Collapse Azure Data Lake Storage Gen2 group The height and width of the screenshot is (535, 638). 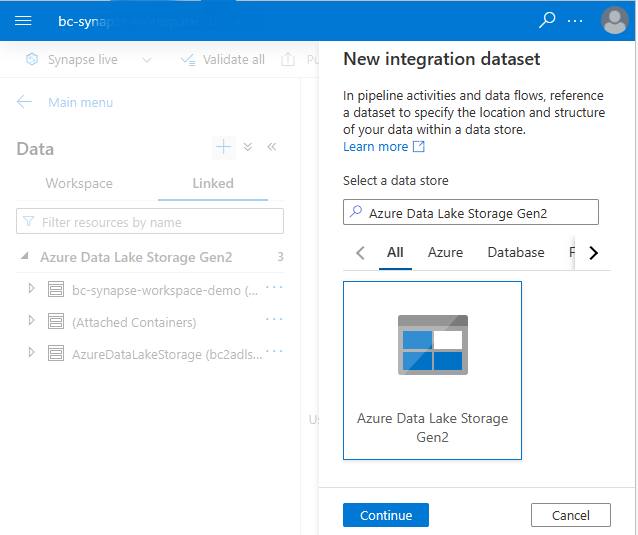[25, 256]
